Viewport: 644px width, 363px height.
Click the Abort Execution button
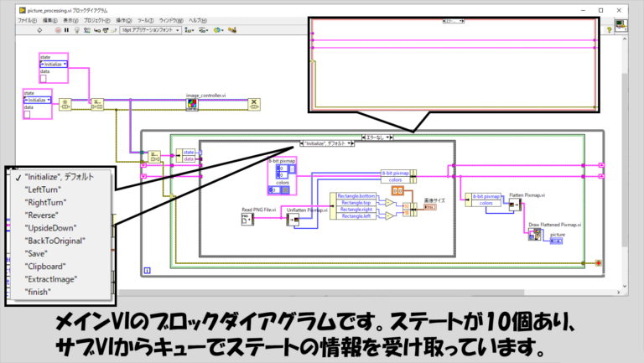(x=58, y=30)
